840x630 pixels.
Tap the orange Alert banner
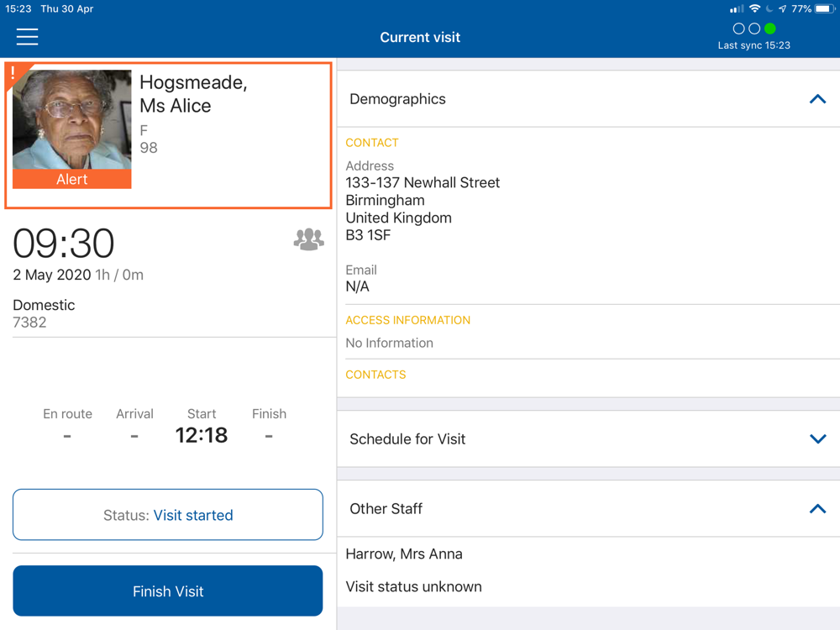pyautogui.click(x=72, y=179)
